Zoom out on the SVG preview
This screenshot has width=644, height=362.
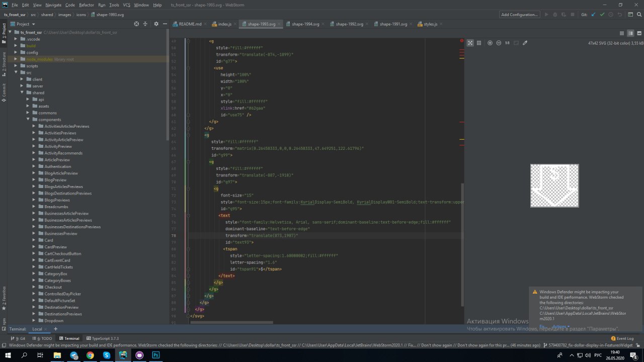point(499,43)
